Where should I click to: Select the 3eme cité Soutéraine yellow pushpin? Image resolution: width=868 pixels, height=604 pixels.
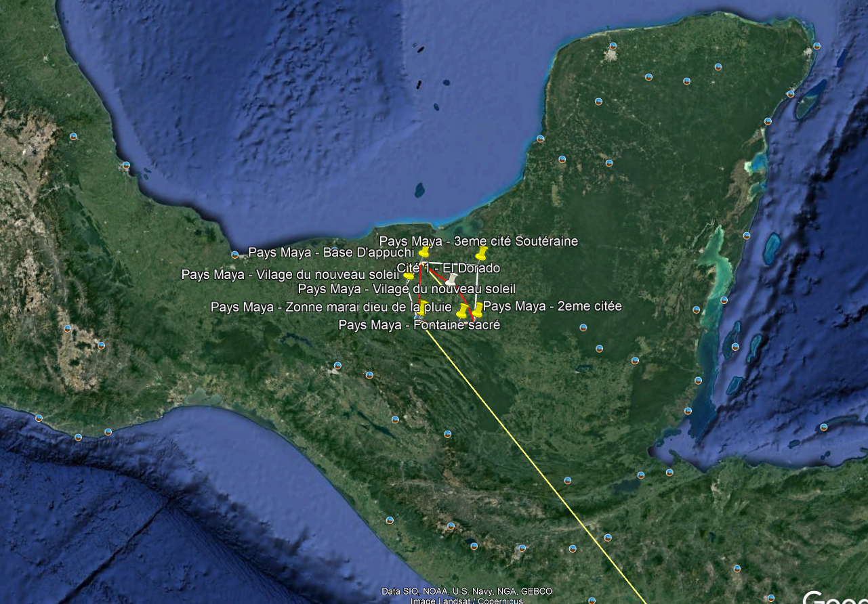coord(482,254)
